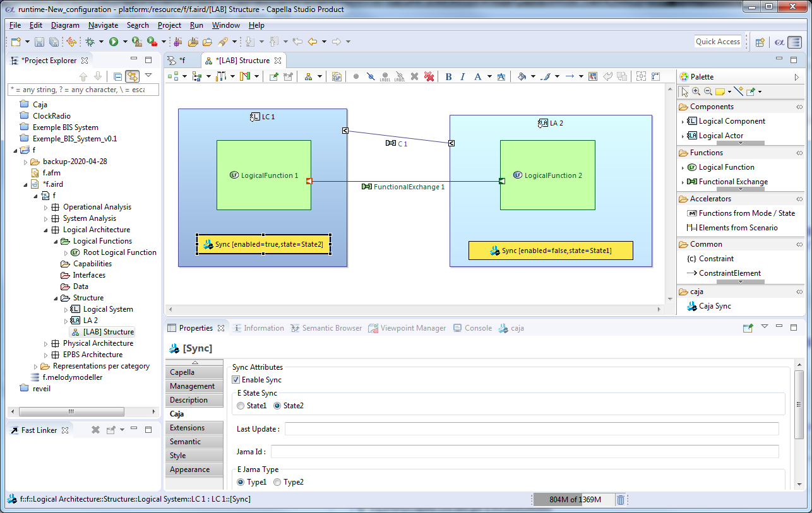Choose the Caja Sync palette tool

(x=708, y=306)
